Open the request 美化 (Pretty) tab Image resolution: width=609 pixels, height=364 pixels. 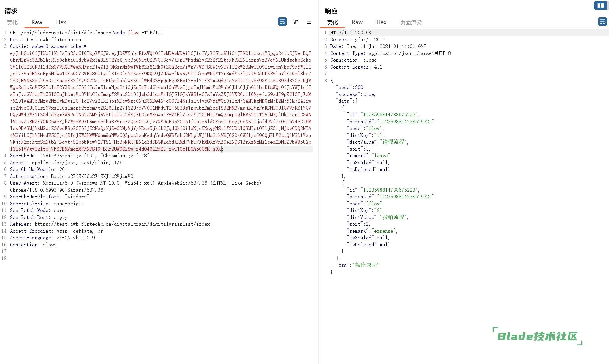pos(12,22)
